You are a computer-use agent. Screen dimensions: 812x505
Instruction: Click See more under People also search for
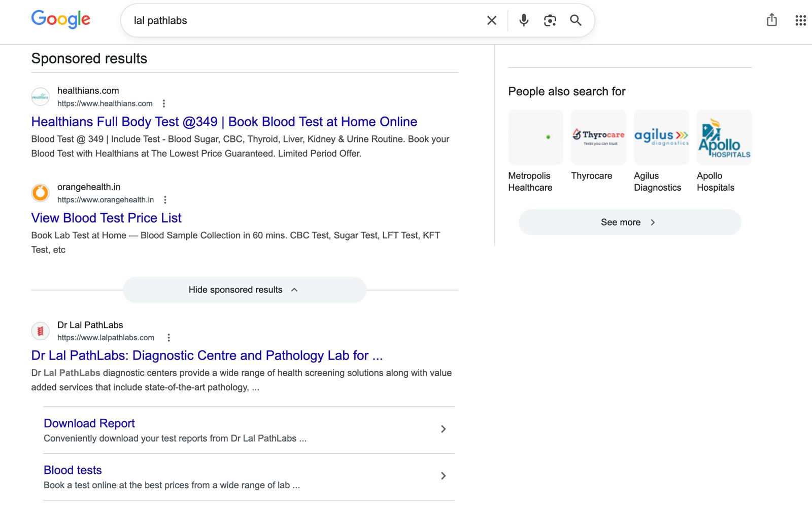(x=630, y=222)
